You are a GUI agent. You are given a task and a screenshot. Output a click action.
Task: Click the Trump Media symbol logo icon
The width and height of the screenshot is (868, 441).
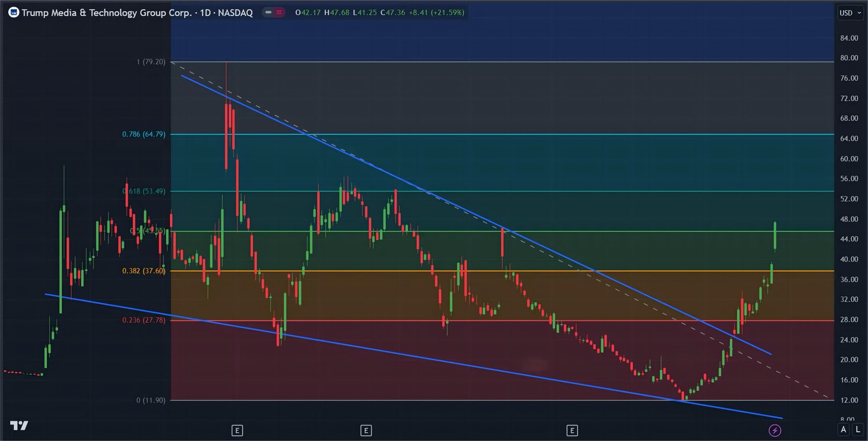click(13, 13)
